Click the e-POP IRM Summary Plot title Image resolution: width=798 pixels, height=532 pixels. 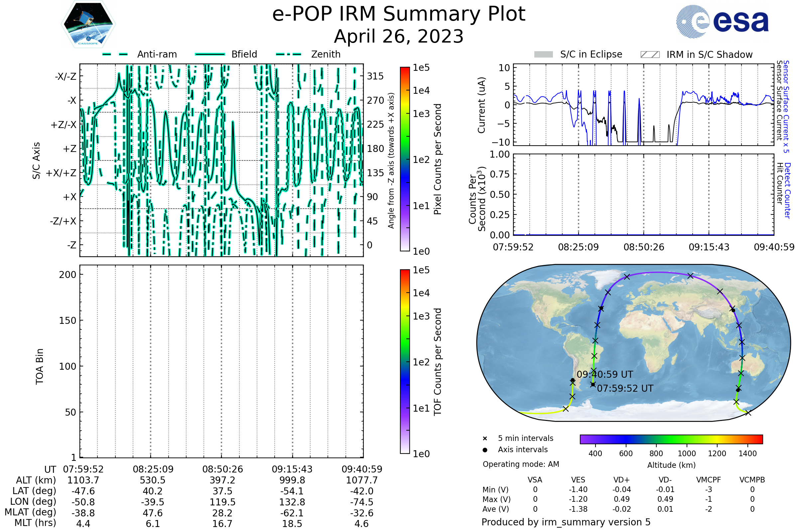coord(399,14)
